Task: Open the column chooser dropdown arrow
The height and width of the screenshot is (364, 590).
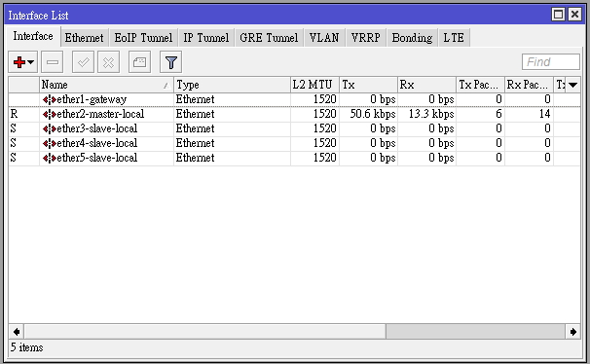Action: [x=573, y=85]
